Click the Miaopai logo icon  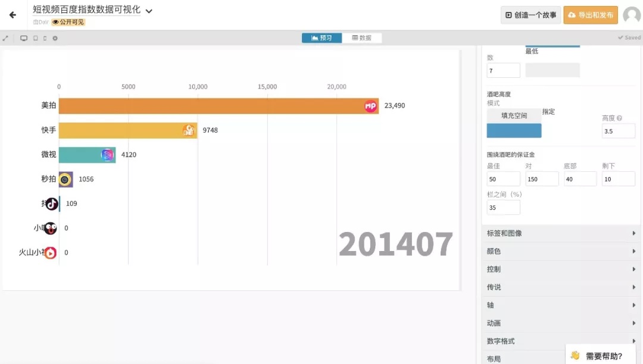click(x=65, y=180)
